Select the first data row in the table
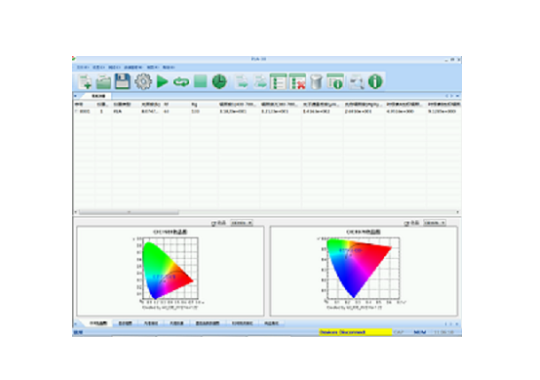This screenshot has height=380, width=540. (267, 111)
